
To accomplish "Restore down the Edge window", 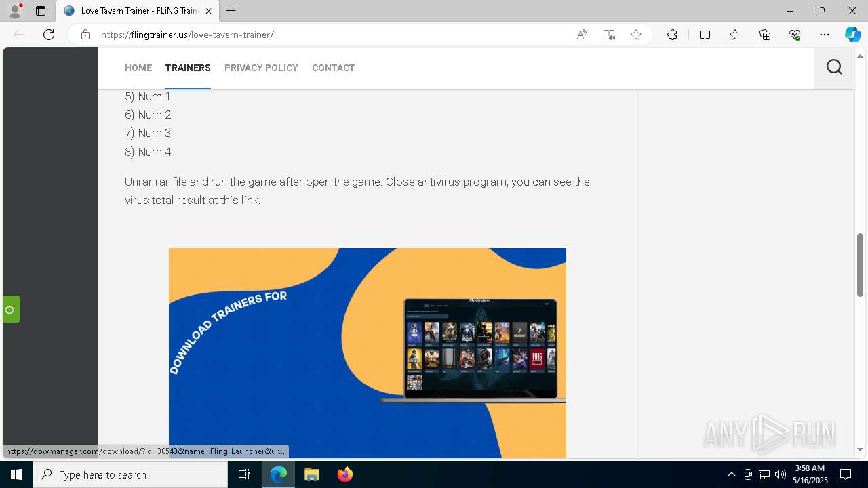I will [x=821, y=11].
